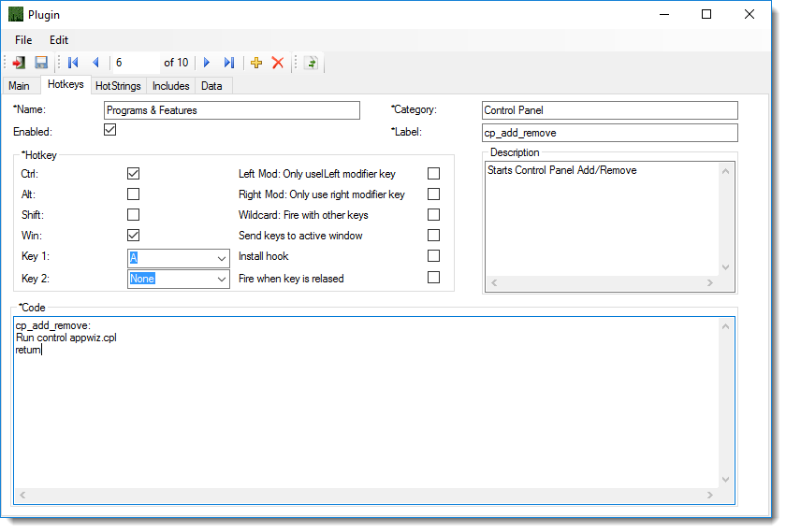Maximize the Plugin window

tap(706, 15)
